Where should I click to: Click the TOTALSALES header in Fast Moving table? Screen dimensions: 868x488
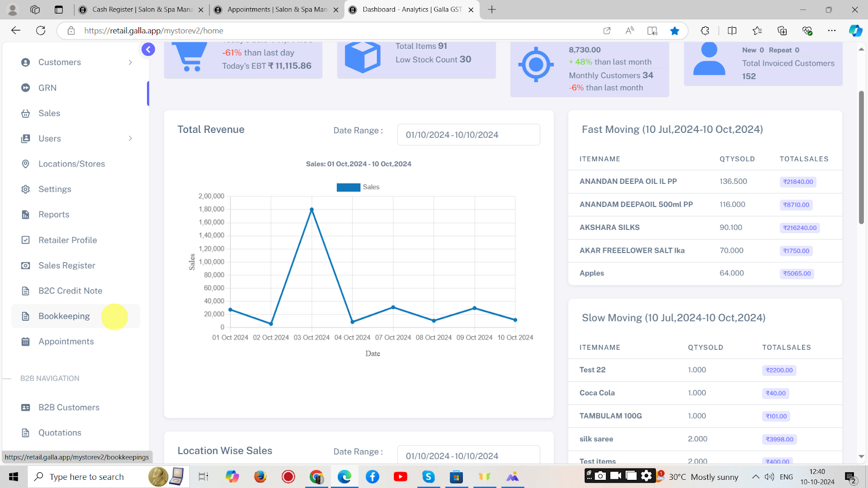[804, 159]
